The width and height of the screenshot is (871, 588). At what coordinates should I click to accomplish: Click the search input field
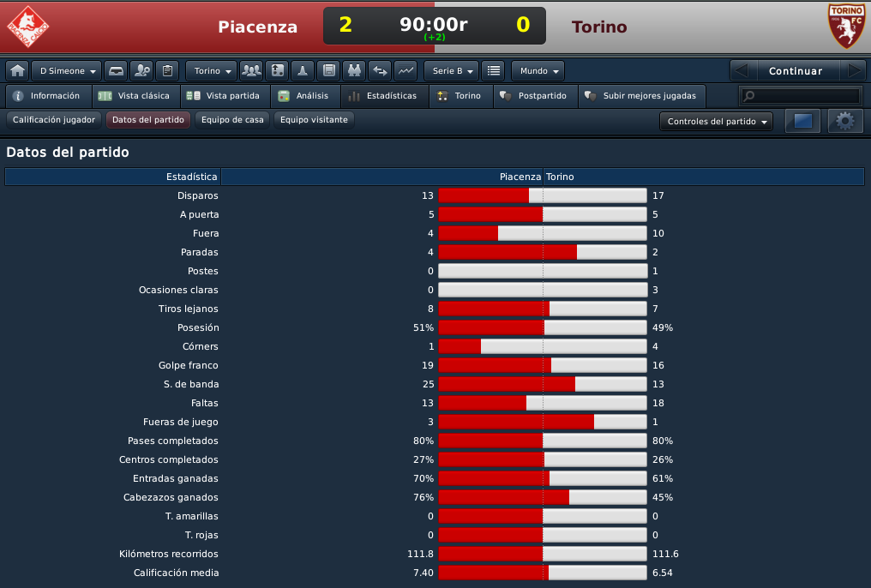[x=801, y=95]
